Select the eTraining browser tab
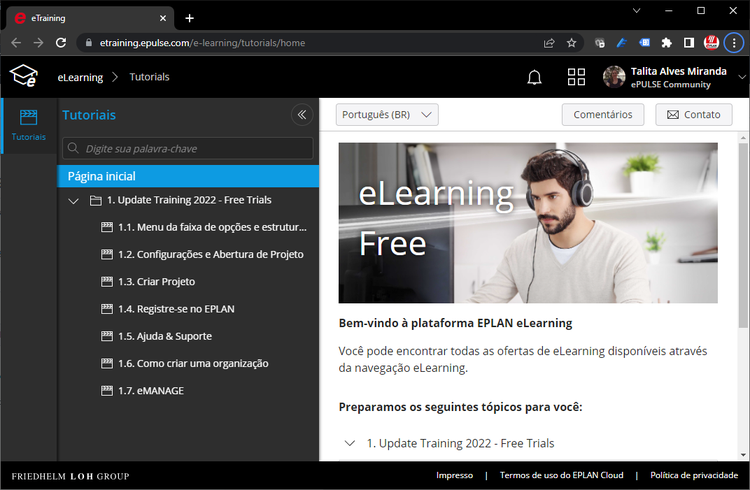The image size is (750, 490). [x=89, y=18]
